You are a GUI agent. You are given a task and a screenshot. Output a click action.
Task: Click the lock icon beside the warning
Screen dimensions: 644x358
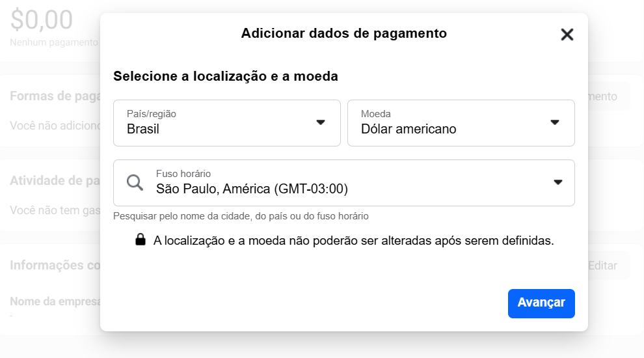pyautogui.click(x=140, y=240)
